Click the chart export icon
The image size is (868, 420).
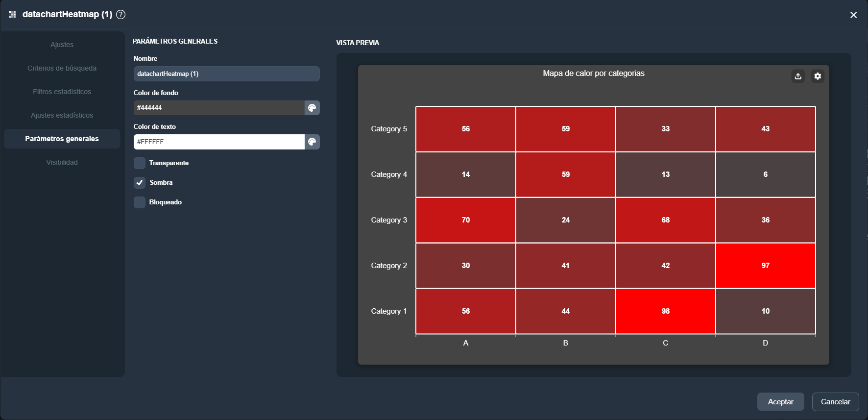click(798, 76)
